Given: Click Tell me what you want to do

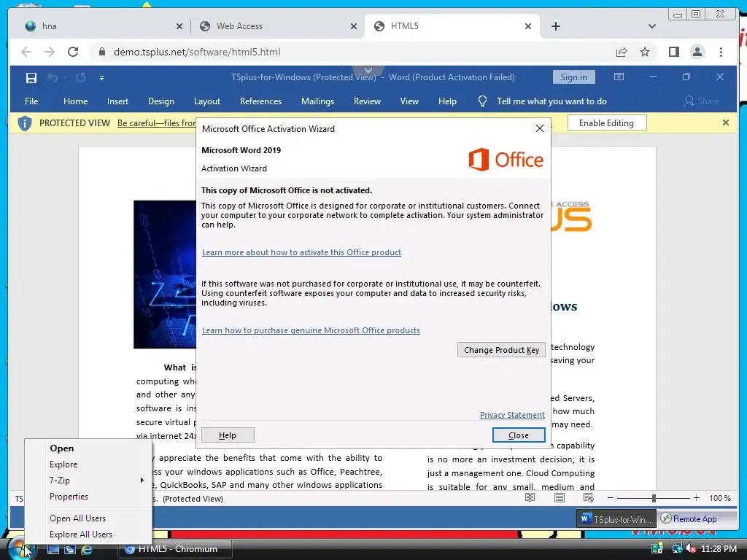Looking at the screenshot, I should click(551, 101).
